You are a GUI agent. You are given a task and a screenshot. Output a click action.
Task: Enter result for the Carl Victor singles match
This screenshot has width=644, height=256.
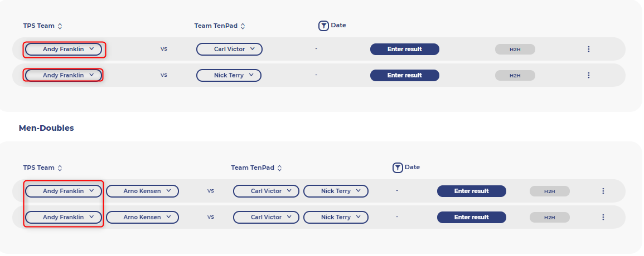click(x=405, y=49)
